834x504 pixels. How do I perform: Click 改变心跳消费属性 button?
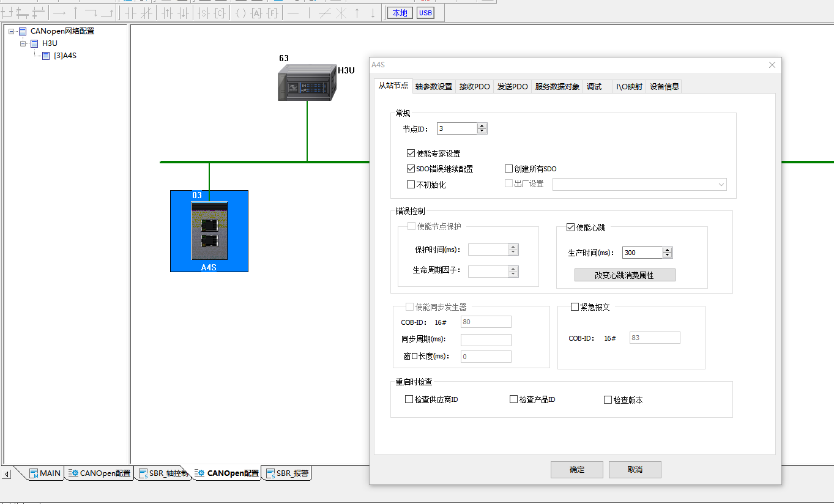pyautogui.click(x=625, y=275)
